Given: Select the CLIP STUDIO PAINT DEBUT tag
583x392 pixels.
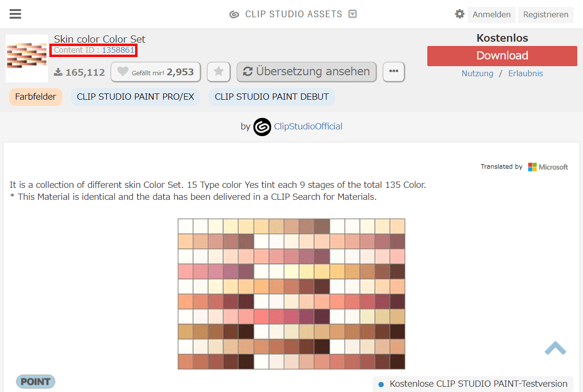Looking at the screenshot, I should (x=272, y=97).
